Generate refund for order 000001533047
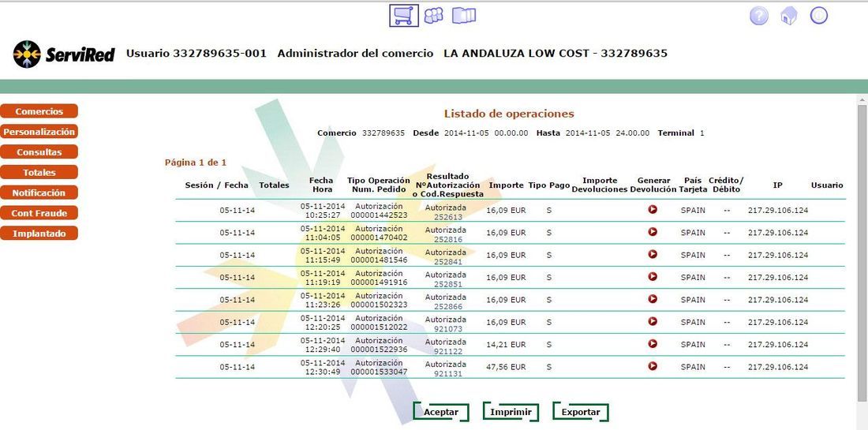The height and width of the screenshot is (430, 868). click(653, 366)
